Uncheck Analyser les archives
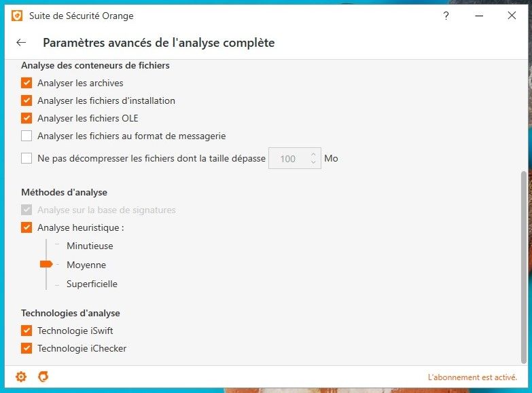 coord(26,83)
